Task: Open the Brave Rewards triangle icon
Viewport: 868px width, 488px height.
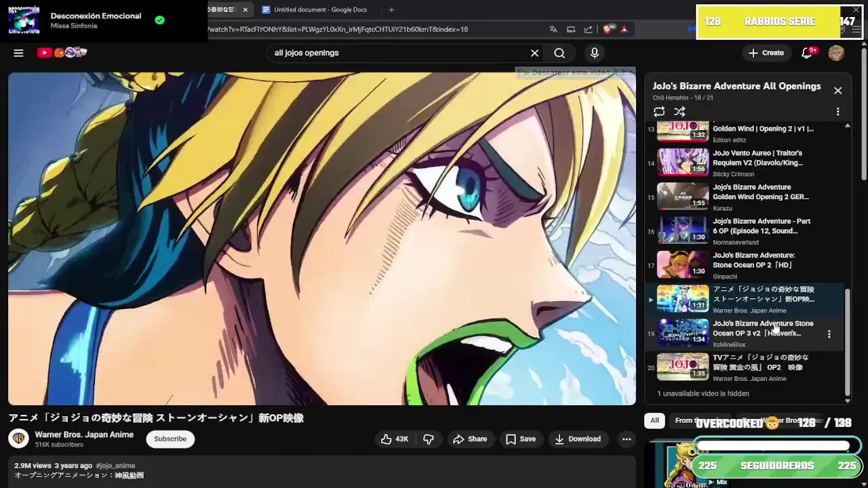Action: [x=624, y=29]
